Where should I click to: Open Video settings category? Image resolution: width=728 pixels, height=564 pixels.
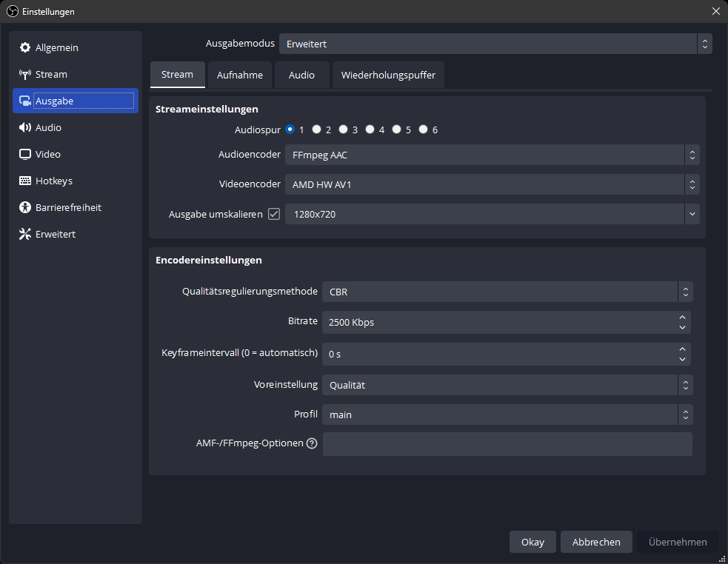point(76,154)
